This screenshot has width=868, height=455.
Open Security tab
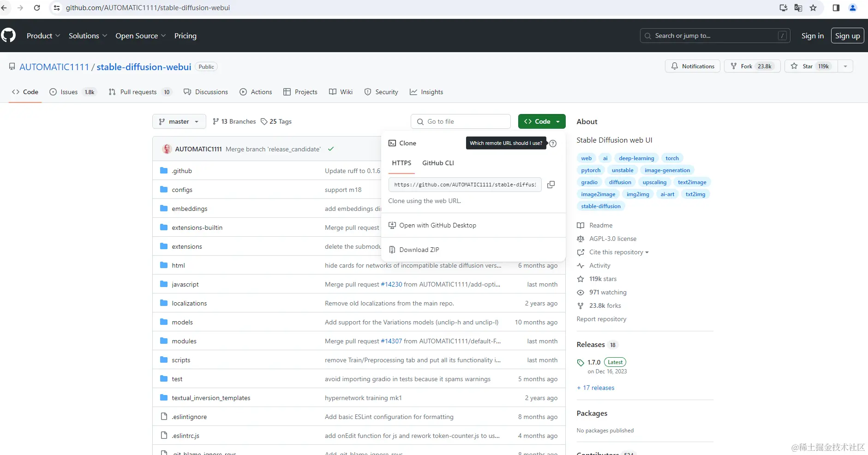pyautogui.click(x=381, y=92)
